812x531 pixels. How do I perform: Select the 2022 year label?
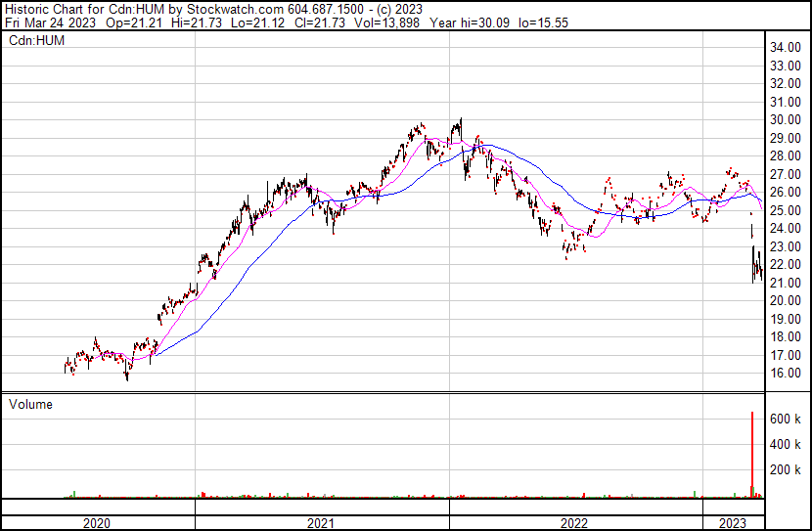click(574, 524)
